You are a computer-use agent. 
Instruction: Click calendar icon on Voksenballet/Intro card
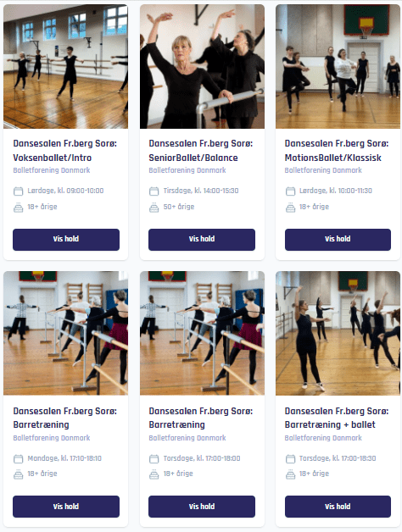(x=18, y=191)
